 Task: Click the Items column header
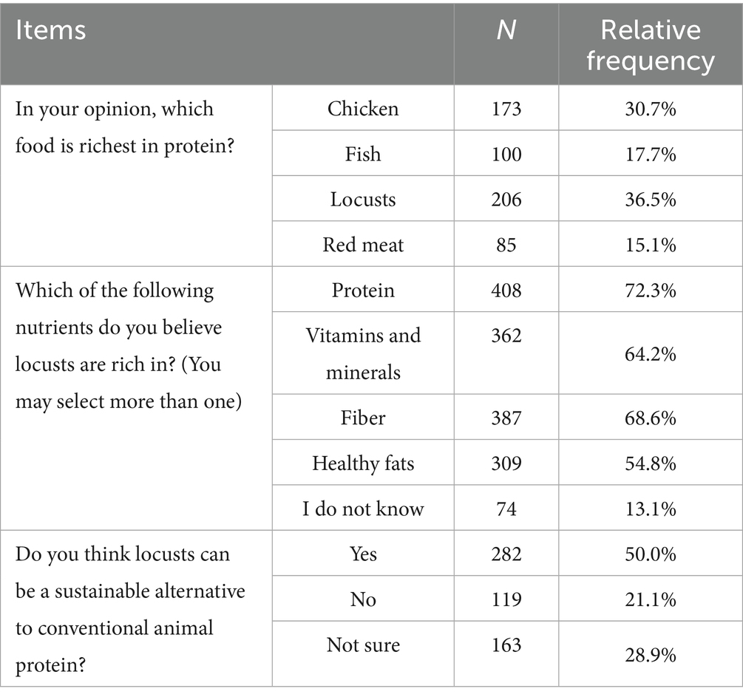tap(51, 30)
